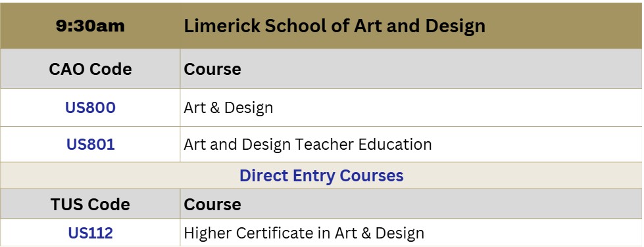Image resolution: width=644 pixels, height=247 pixels.
Task: Click the Art & Design course name
Action: pos(228,108)
